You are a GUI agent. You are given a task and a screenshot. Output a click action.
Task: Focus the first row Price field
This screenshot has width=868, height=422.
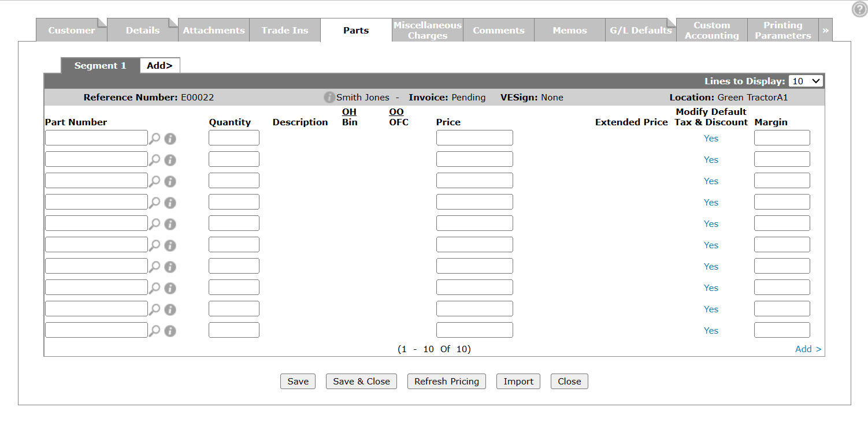click(x=474, y=137)
